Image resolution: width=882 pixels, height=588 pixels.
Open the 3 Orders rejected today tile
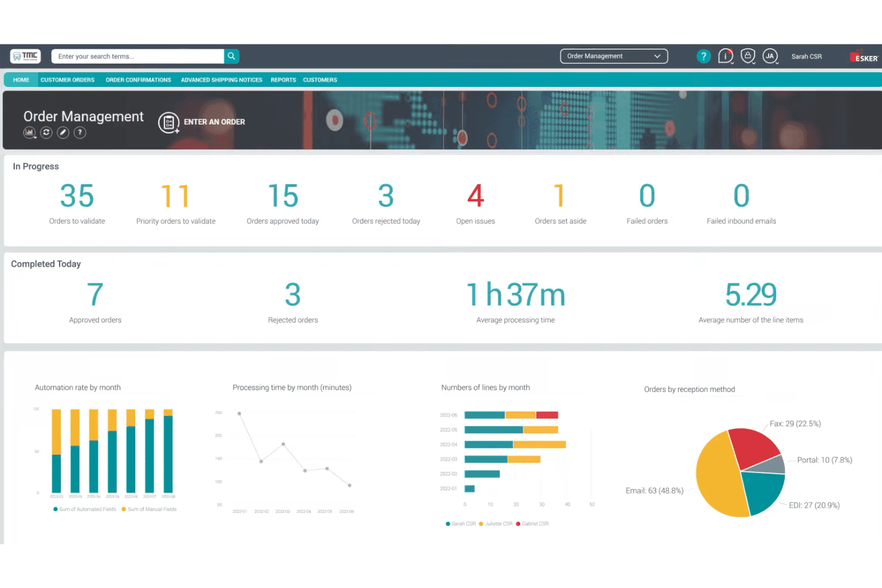pos(386,204)
